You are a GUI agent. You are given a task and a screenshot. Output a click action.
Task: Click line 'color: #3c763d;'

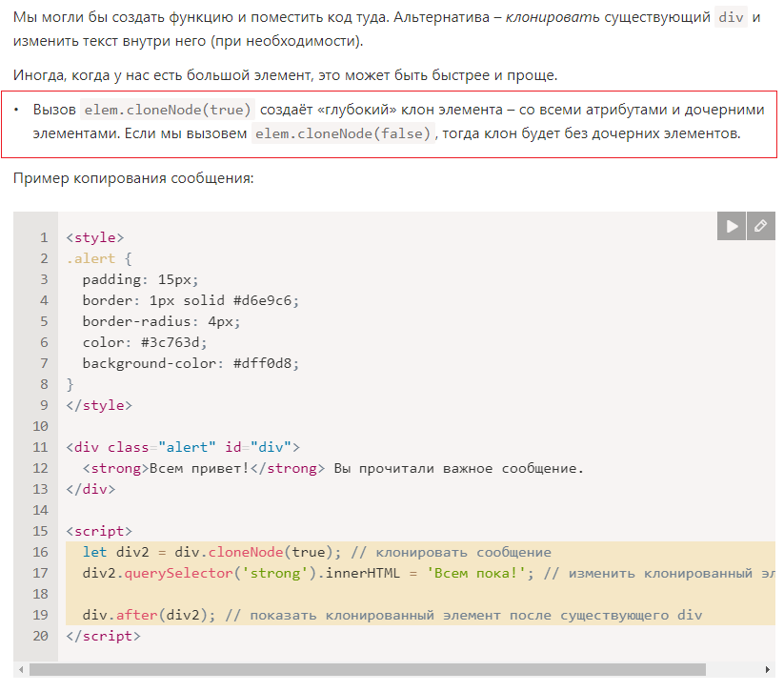145,342
